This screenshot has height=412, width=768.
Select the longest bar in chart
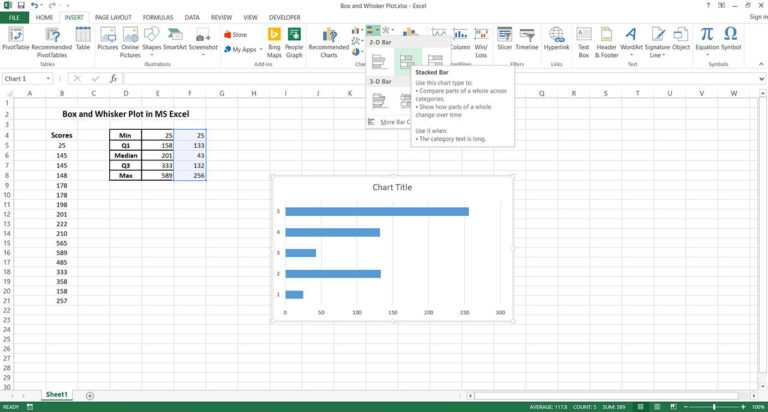point(377,212)
